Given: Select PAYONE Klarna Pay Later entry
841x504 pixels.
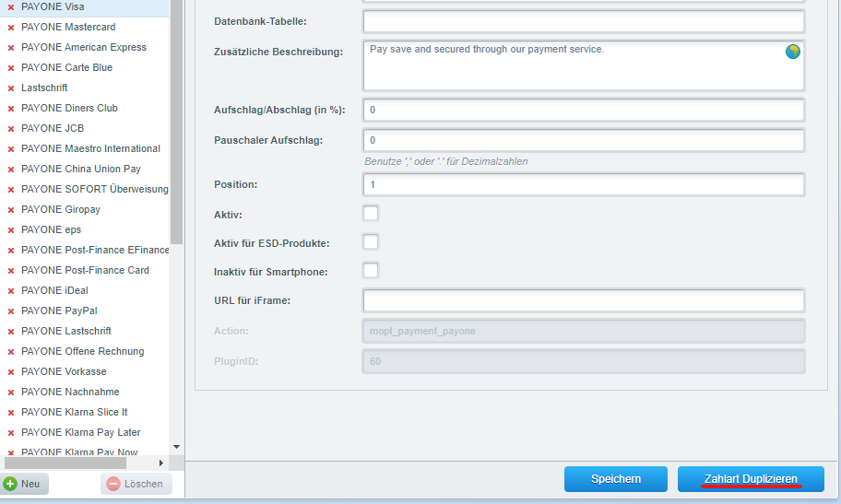Looking at the screenshot, I should point(84,433).
